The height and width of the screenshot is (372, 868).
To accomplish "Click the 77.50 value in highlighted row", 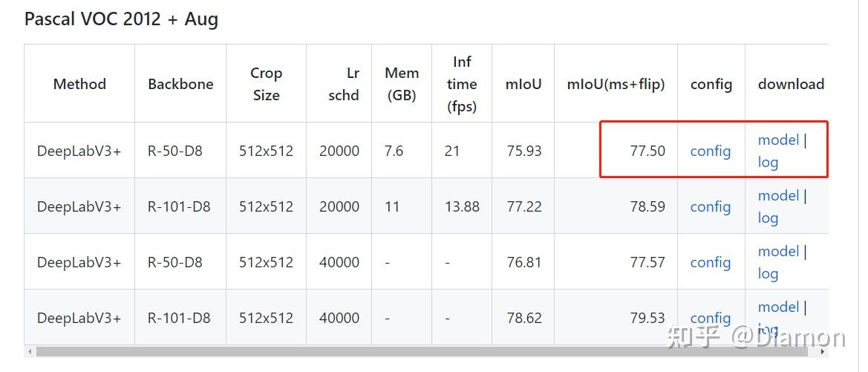I will point(647,151).
